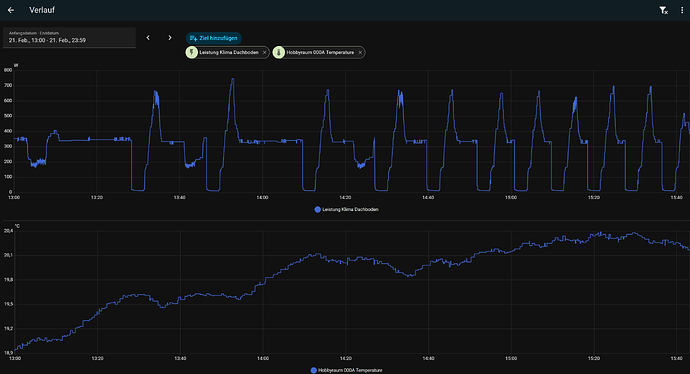Viewport: 690px width, 374px height.
Task: Clear filters with the filter-remove icon
Action: pos(663,10)
